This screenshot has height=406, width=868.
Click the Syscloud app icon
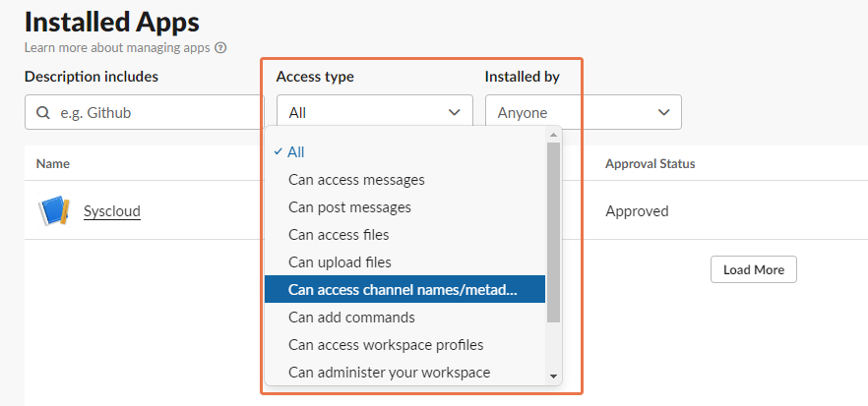tap(53, 211)
